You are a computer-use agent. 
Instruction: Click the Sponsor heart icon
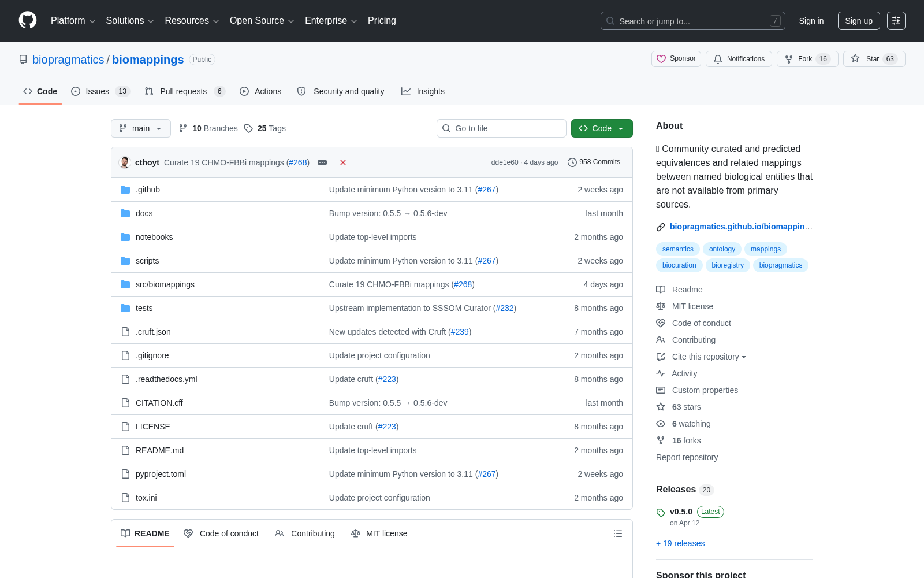pos(661,59)
